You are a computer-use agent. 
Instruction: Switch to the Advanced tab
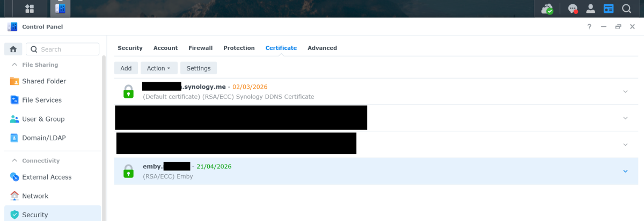tap(322, 48)
